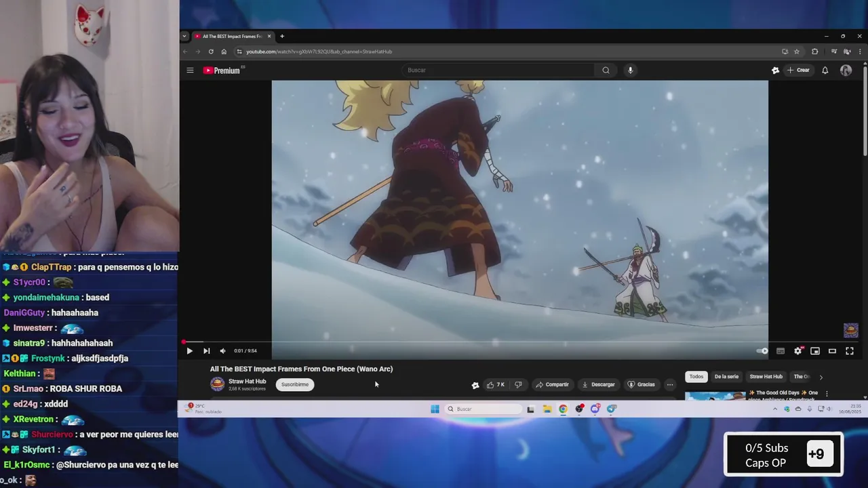
Task: Open Task View on the taskbar
Action: 530,409
